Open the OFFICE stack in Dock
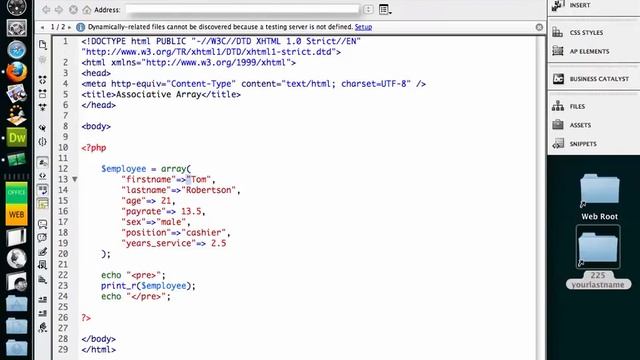This screenshot has width=640, height=360. click(x=16, y=193)
